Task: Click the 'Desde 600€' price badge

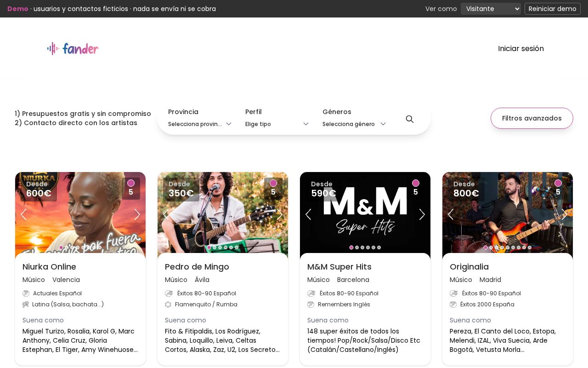Action: [39, 190]
